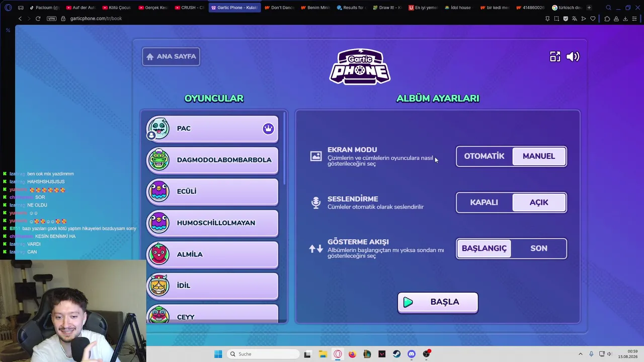This screenshot has width=644, height=362.
Task: Open the taskbar clock and date
Action: [628, 354]
